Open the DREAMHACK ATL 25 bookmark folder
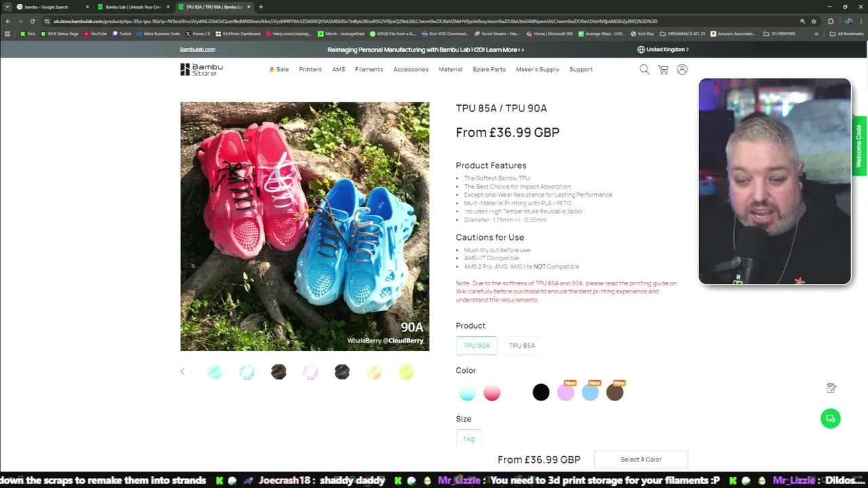 point(682,33)
